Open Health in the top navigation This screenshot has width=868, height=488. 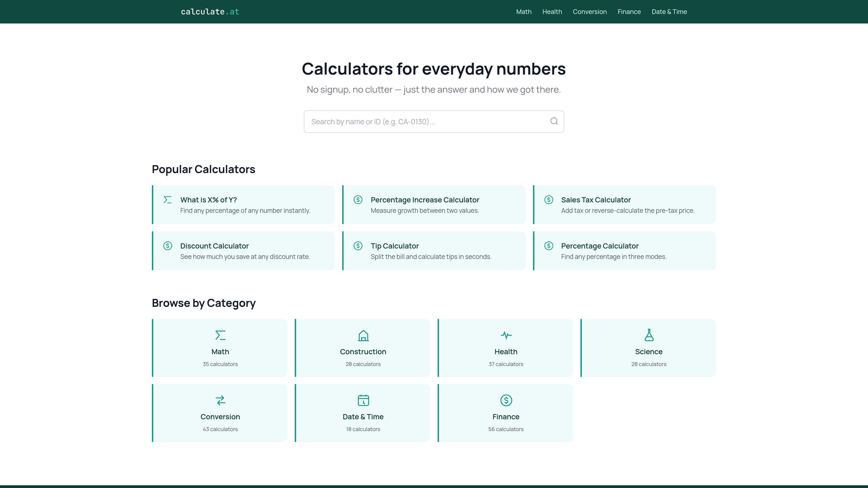(x=552, y=12)
